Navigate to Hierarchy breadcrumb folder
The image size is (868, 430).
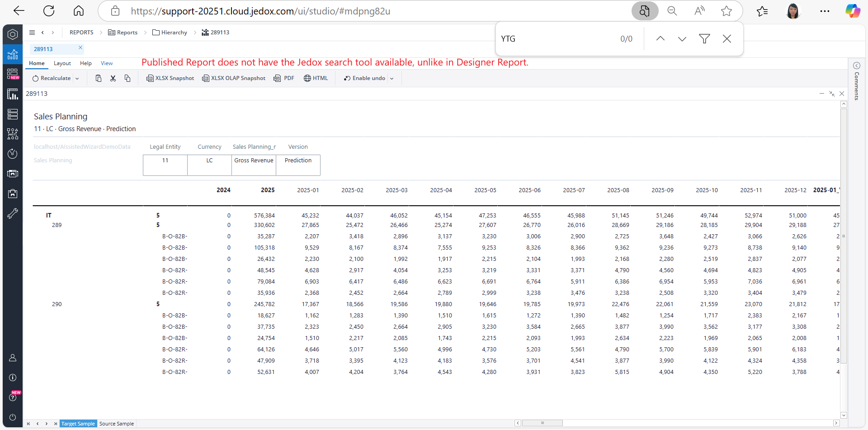[x=170, y=33]
